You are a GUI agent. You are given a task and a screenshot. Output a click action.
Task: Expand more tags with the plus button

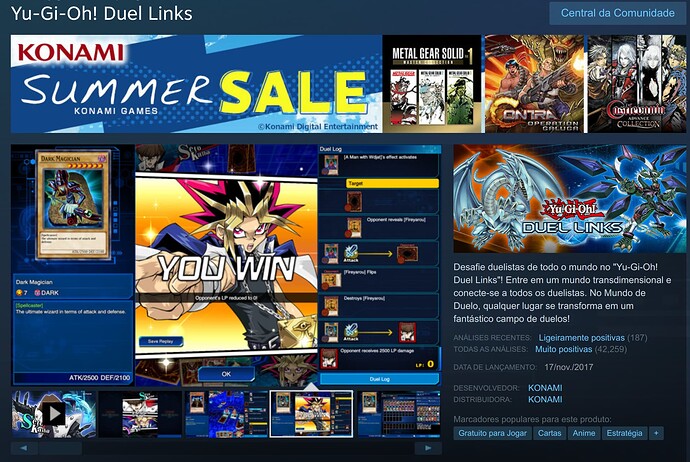[x=656, y=433]
